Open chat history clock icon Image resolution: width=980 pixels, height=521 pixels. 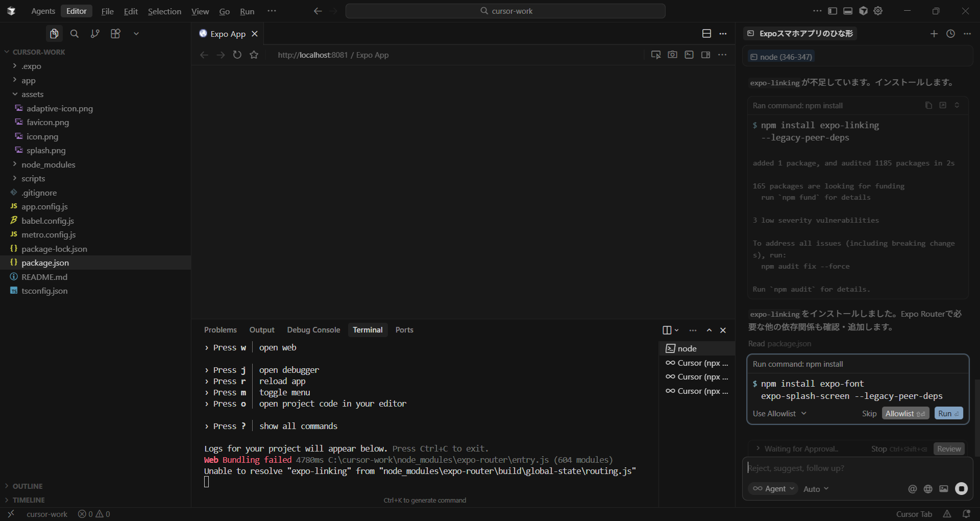950,34
